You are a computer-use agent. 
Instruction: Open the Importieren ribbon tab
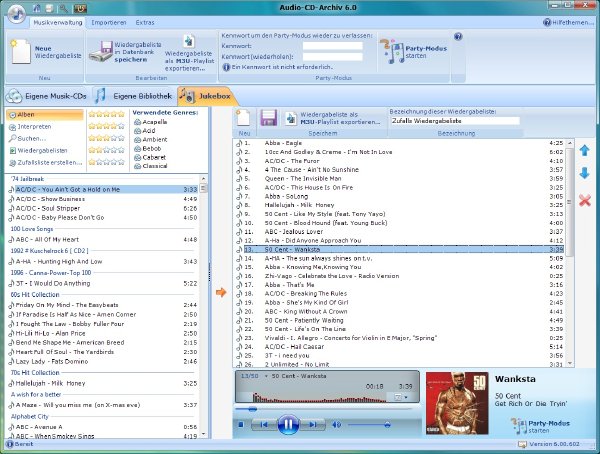109,23
